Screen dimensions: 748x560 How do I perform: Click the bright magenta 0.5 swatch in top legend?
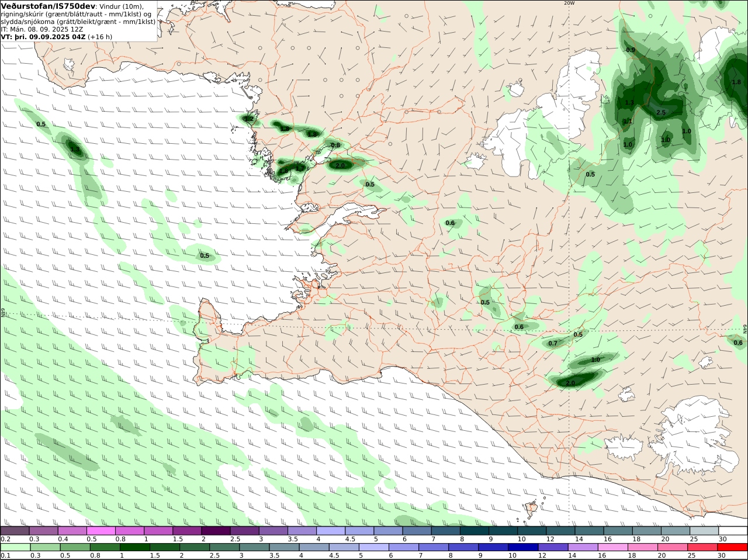point(101,531)
